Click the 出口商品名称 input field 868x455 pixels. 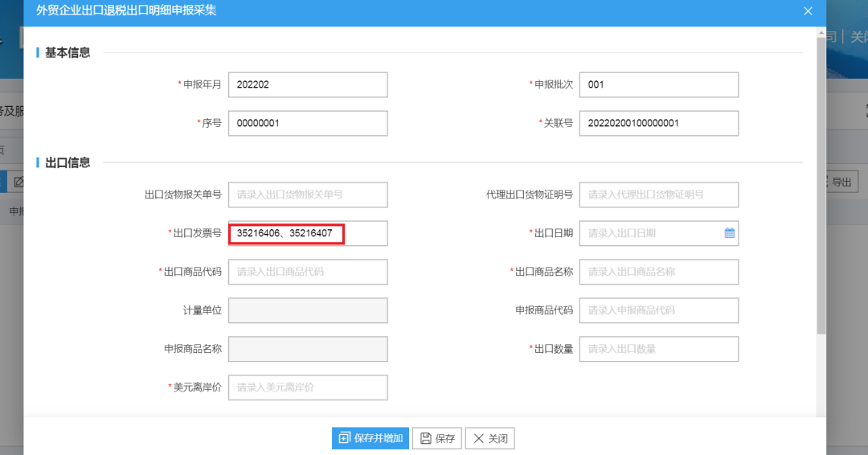coord(659,272)
